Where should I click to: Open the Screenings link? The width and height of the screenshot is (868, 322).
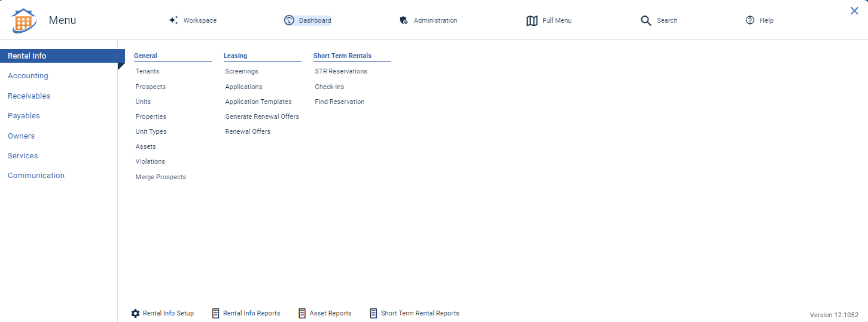pyautogui.click(x=242, y=71)
